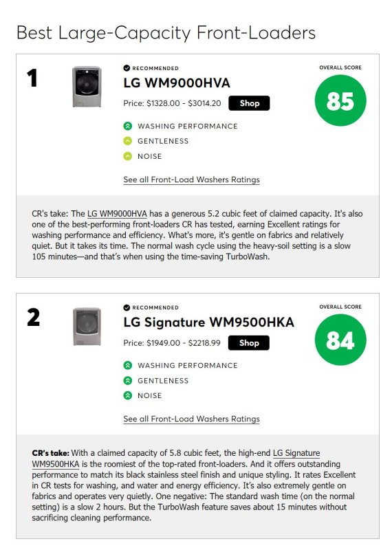
Task: Click the Washing Performance rating icon for WM9500HKA
Action: coord(128,365)
